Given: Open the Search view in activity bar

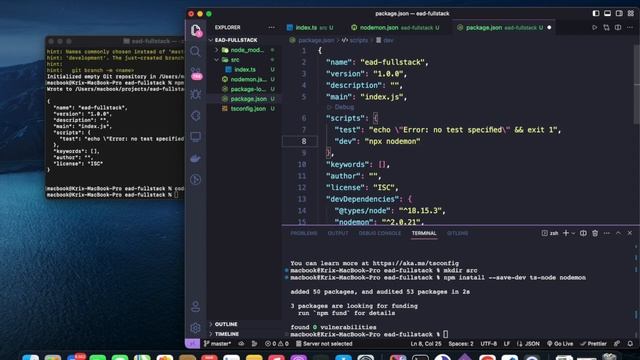Looking at the screenshot, I should [x=196, y=51].
